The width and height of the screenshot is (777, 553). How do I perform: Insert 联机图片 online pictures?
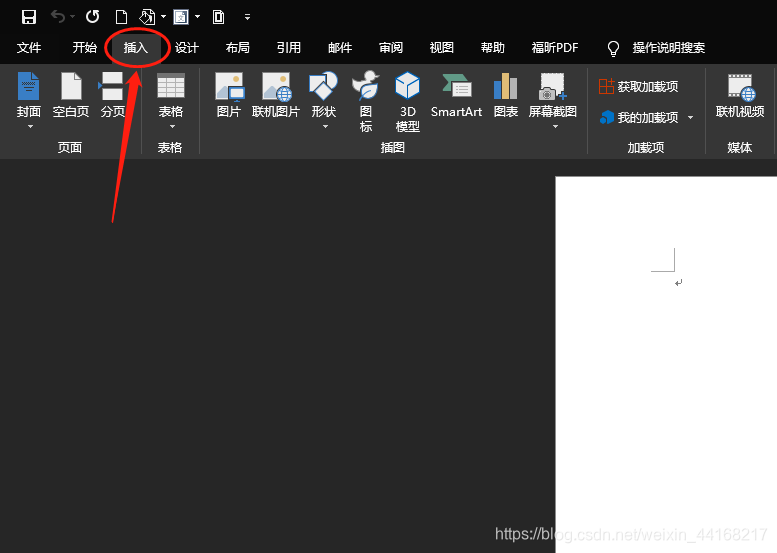[x=276, y=94]
